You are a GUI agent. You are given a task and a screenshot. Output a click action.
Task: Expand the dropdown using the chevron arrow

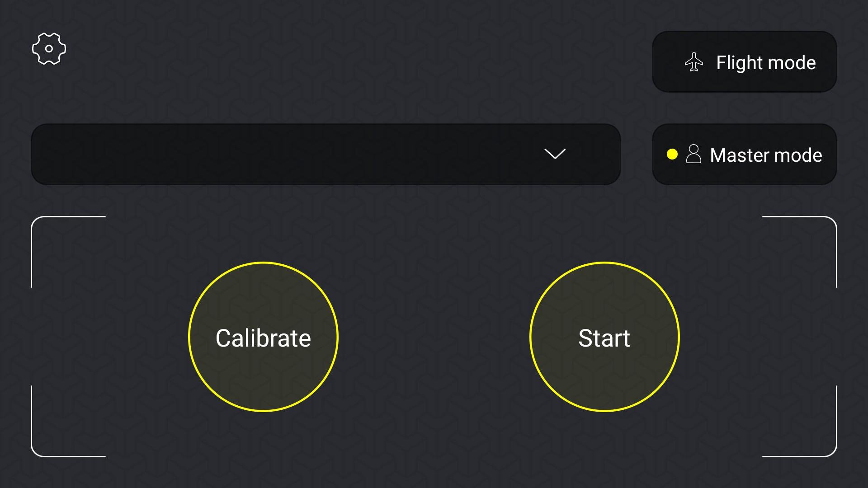(555, 154)
